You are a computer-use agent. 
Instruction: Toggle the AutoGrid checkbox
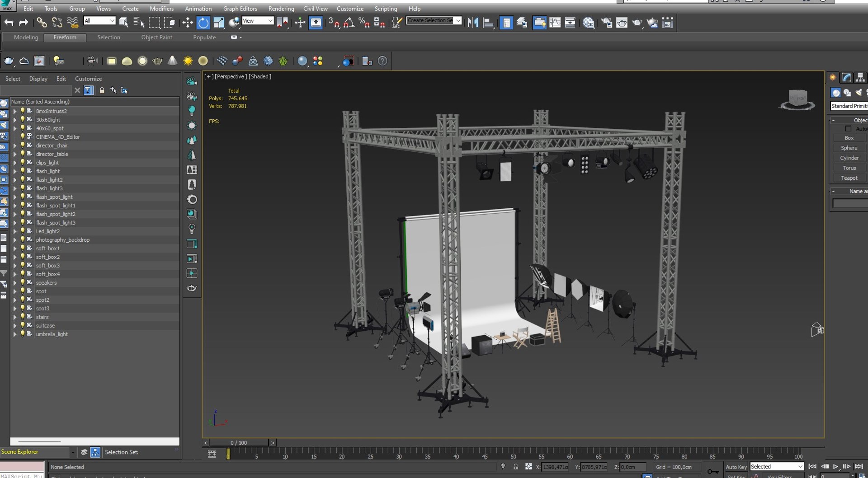(x=848, y=129)
